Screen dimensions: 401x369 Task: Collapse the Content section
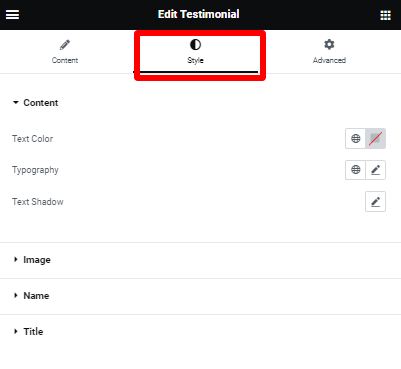[x=35, y=103]
